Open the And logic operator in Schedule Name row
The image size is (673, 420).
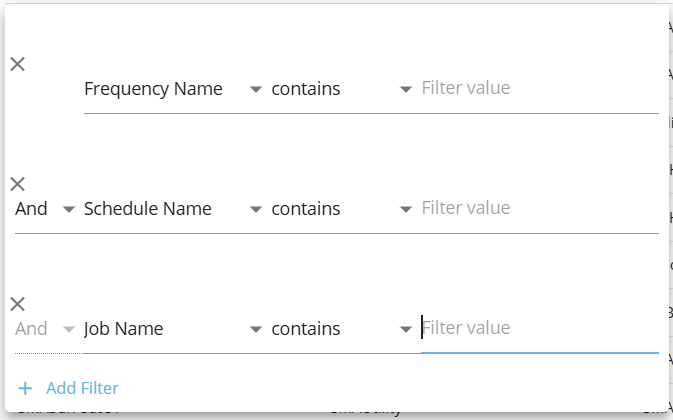[44, 209]
